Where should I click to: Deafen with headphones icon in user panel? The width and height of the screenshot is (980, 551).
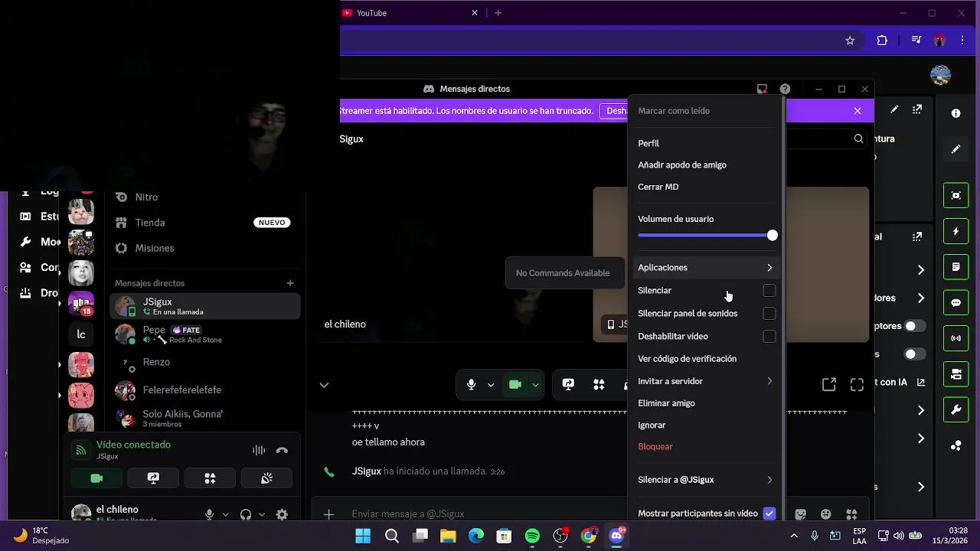[x=246, y=515]
